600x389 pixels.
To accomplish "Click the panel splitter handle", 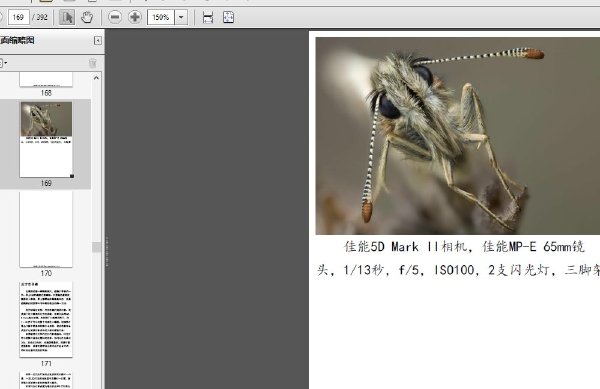I will 107,251.
